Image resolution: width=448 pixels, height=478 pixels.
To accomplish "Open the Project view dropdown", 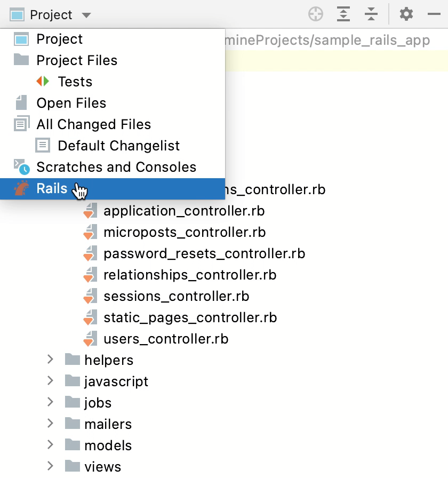I will [51, 15].
